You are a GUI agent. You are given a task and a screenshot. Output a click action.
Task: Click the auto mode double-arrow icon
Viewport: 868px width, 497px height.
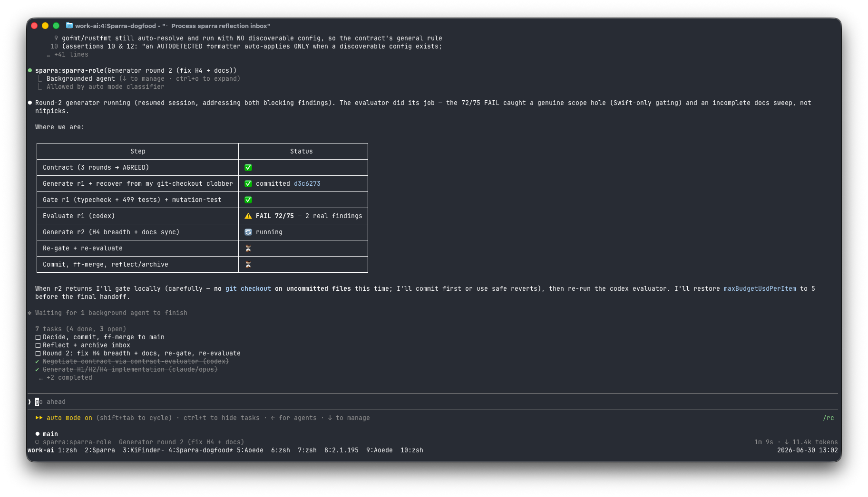(x=39, y=418)
